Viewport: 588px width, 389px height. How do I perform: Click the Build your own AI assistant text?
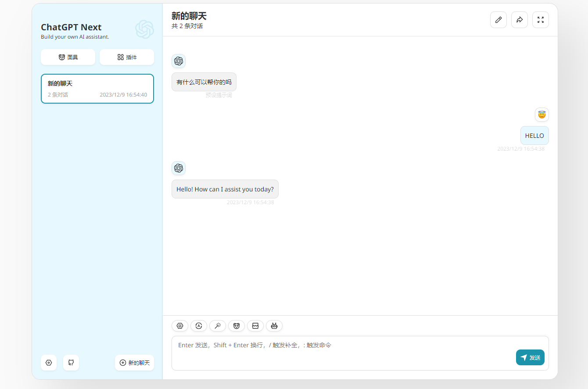(75, 37)
